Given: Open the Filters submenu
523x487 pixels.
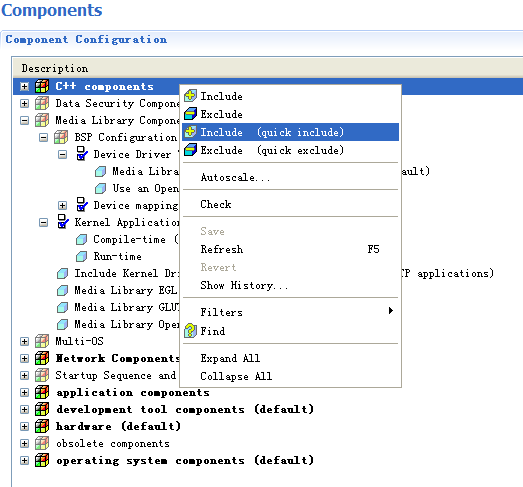Looking at the screenshot, I should click(x=291, y=312).
